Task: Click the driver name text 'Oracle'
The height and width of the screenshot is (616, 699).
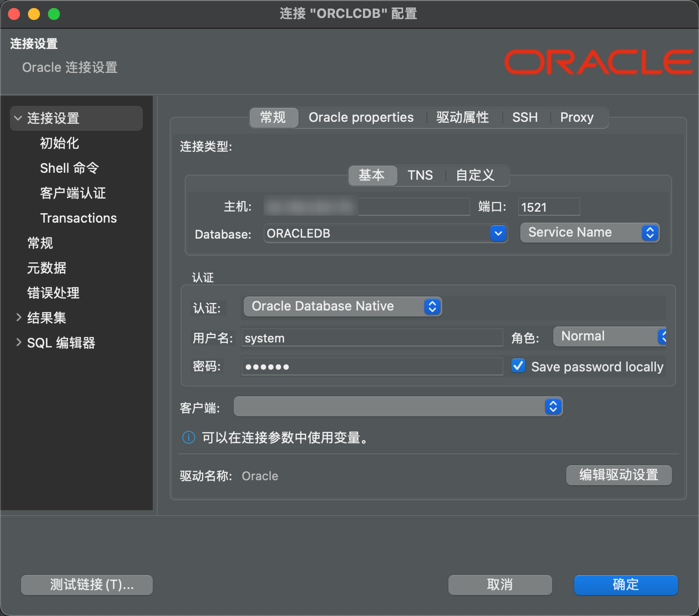Action: [260, 476]
